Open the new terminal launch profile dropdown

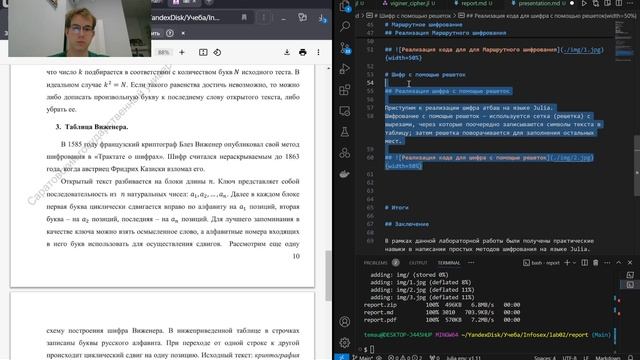574,263
